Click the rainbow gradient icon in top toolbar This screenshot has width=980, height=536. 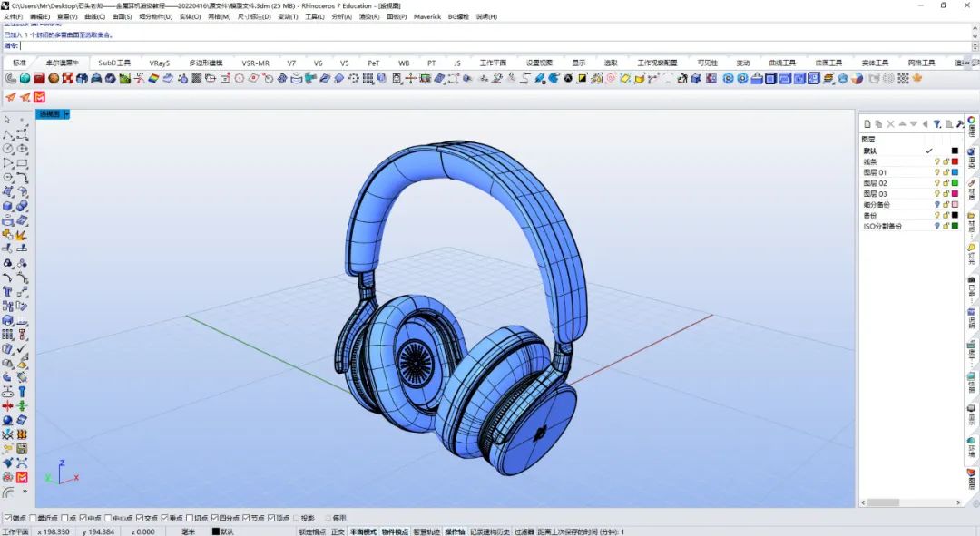click(153, 78)
